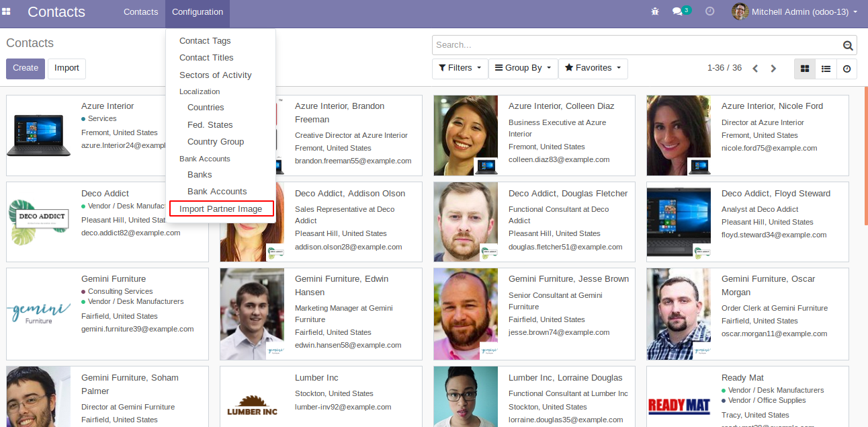Click floyd.steward34@example.com email
The height and width of the screenshot is (427, 868).
(x=774, y=235)
